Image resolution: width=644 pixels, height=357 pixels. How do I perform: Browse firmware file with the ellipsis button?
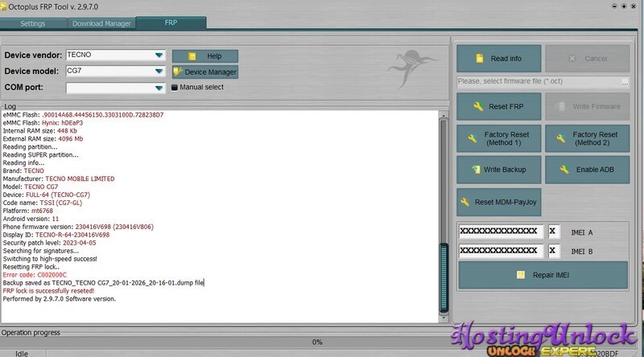pos(624,82)
